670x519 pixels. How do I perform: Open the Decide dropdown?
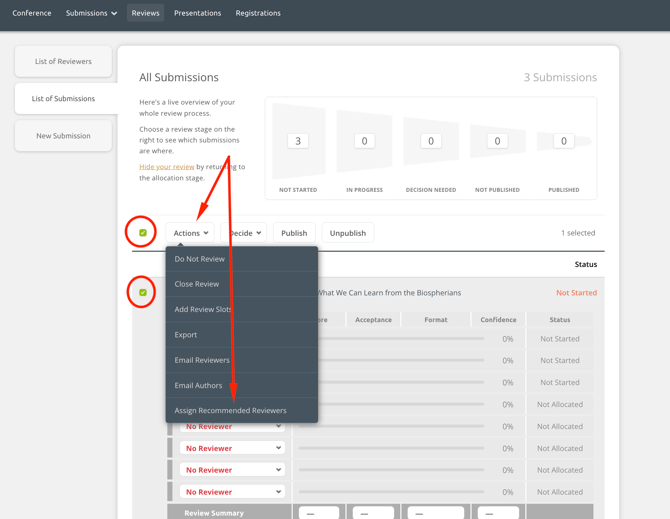click(244, 233)
